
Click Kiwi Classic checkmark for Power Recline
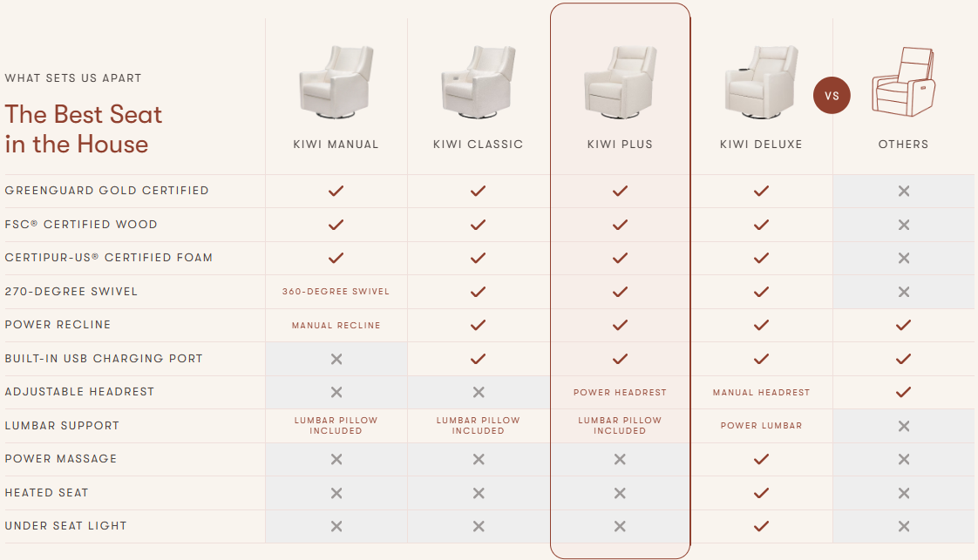click(x=478, y=325)
